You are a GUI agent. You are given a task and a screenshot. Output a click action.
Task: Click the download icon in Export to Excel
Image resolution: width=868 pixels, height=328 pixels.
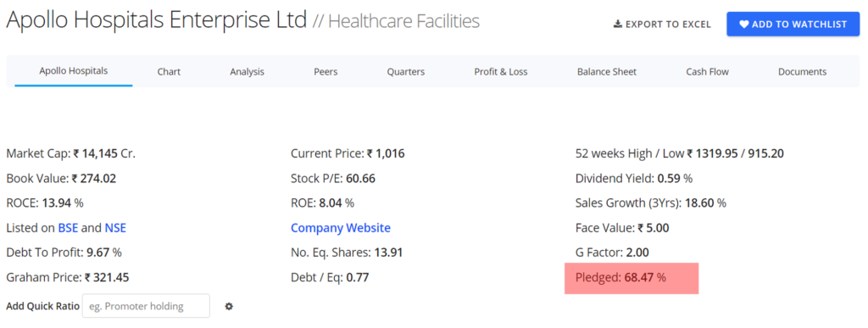618,25
